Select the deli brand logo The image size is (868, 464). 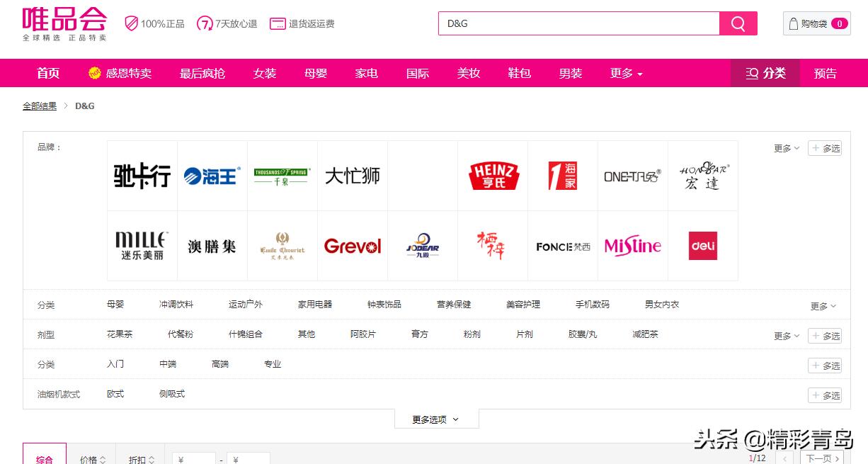[702, 246]
